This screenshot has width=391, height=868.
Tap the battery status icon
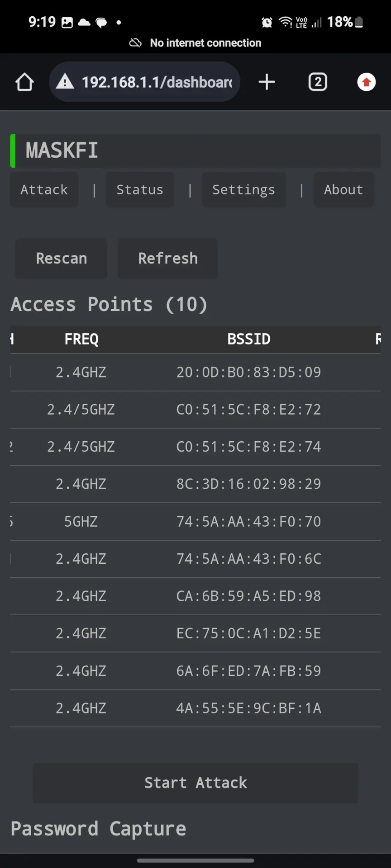click(359, 22)
